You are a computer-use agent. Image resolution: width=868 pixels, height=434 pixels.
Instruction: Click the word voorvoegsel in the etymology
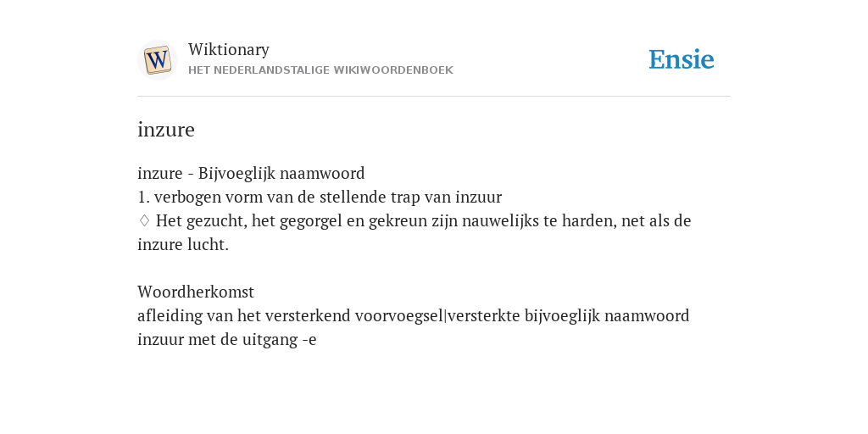[400, 315]
